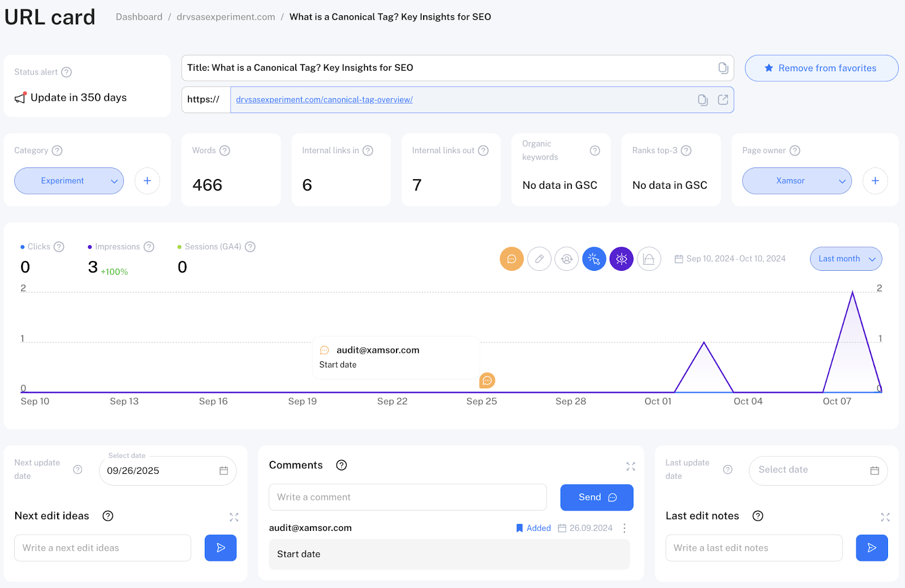905x588 pixels.
Task: Submit the next edit idea arrow button
Action: click(221, 548)
